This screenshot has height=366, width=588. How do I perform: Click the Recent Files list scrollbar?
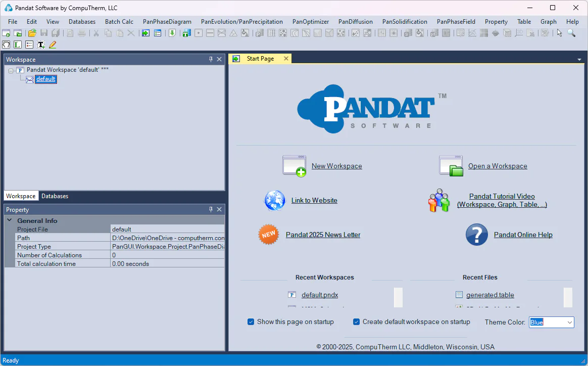[x=568, y=297]
